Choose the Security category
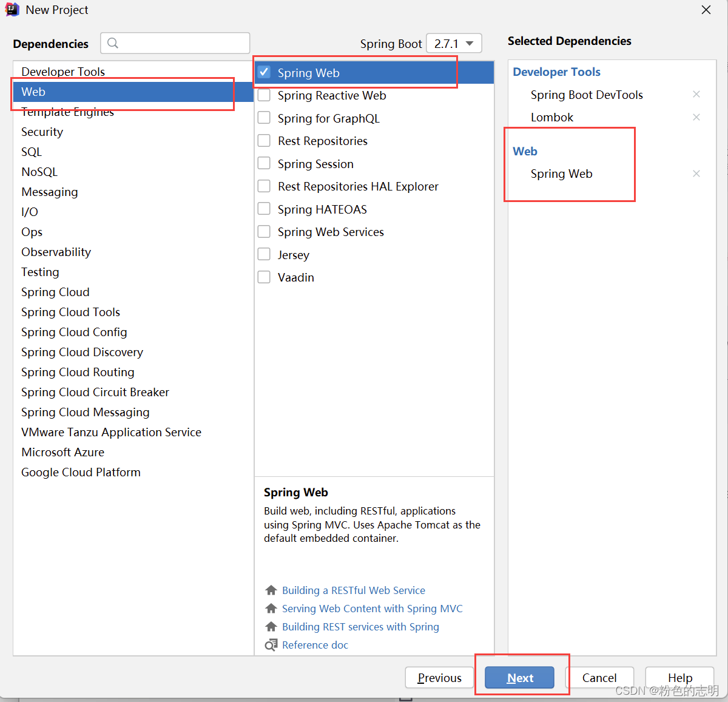This screenshot has width=728, height=702. pos(133,132)
